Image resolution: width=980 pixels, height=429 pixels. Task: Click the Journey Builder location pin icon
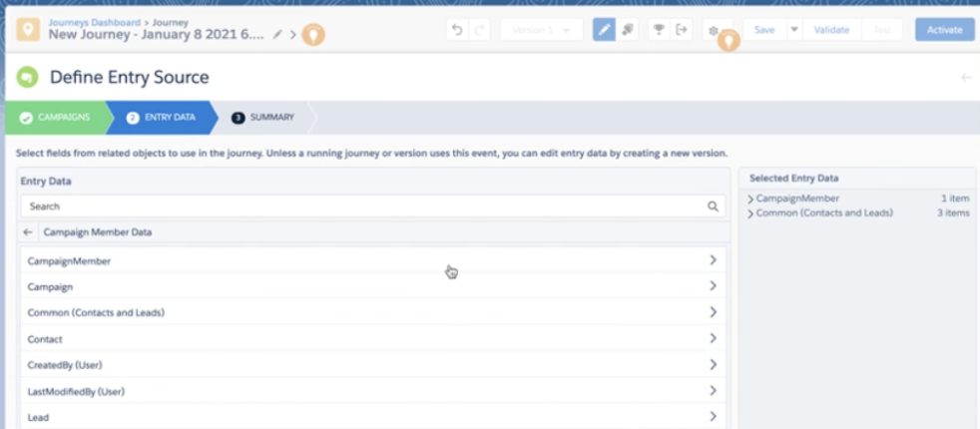(28, 29)
